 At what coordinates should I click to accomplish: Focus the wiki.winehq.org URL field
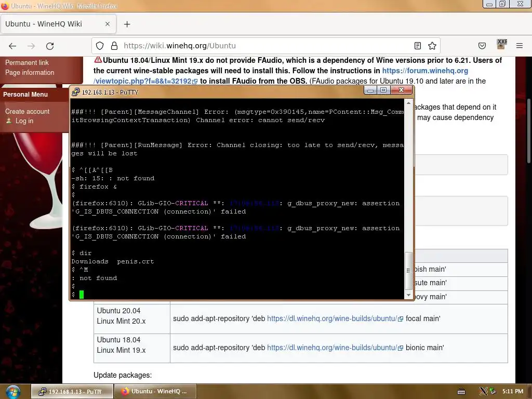click(x=265, y=46)
